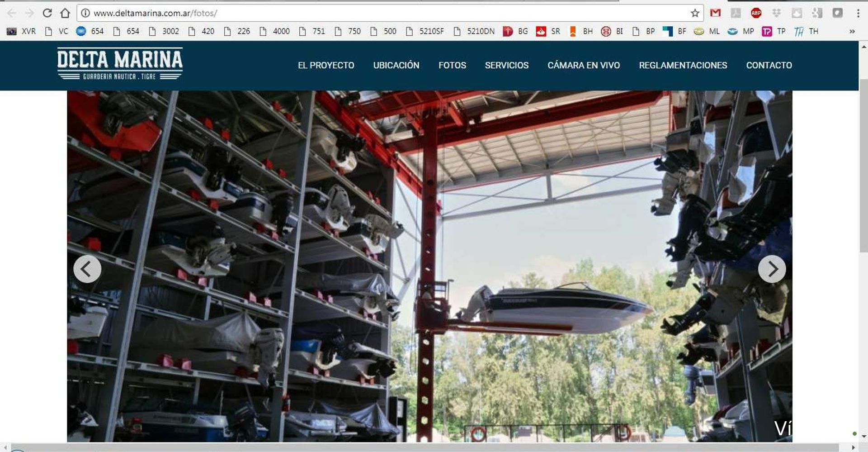This screenshot has width=868, height=452.
Task: Open the Adblock Plus extension icon
Action: 756,13
